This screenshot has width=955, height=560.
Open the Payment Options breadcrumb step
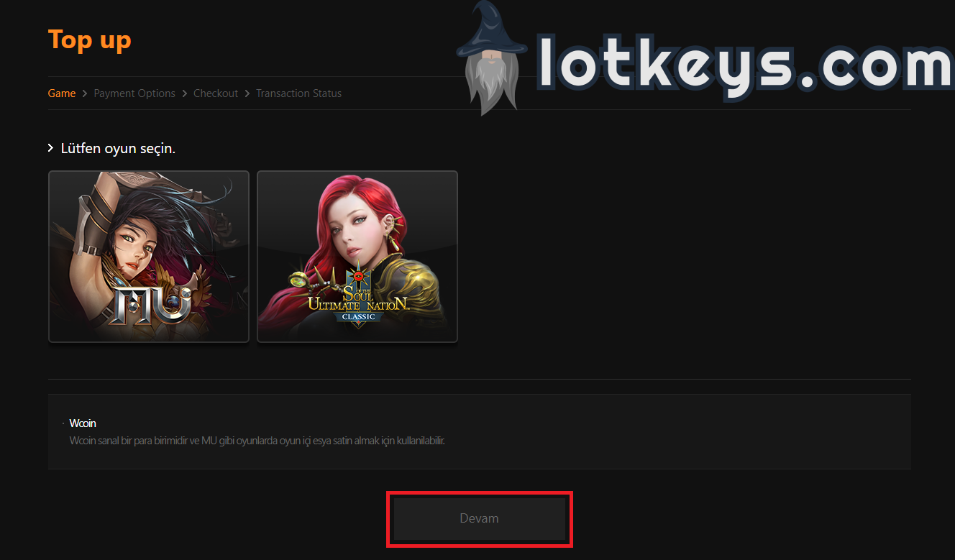point(134,93)
